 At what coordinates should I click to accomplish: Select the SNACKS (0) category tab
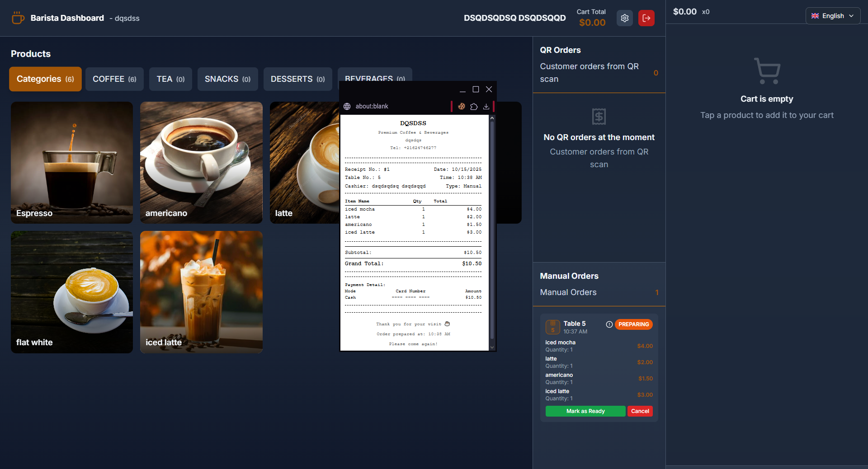click(x=227, y=79)
